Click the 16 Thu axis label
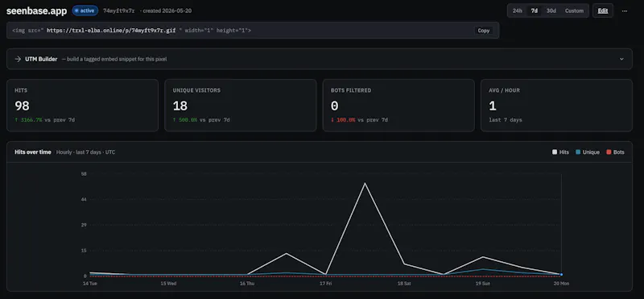Image resolution: width=644 pixels, height=299 pixels. [247, 284]
